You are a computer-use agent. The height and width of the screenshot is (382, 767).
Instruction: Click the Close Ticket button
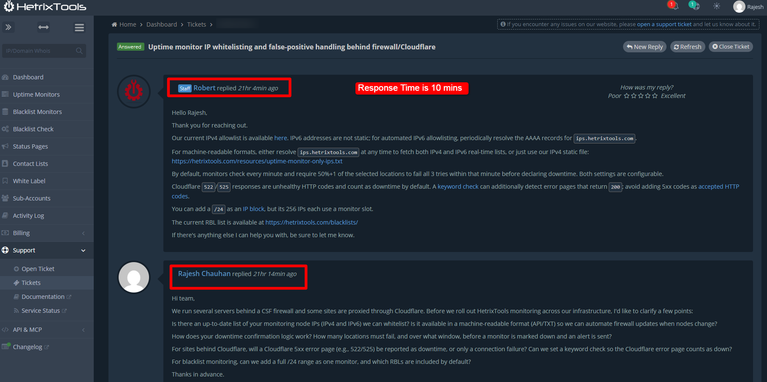(x=731, y=47)
